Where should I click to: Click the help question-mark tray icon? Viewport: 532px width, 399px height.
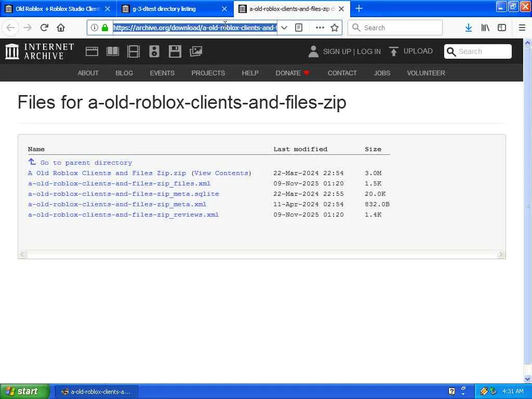pos(451,391)
